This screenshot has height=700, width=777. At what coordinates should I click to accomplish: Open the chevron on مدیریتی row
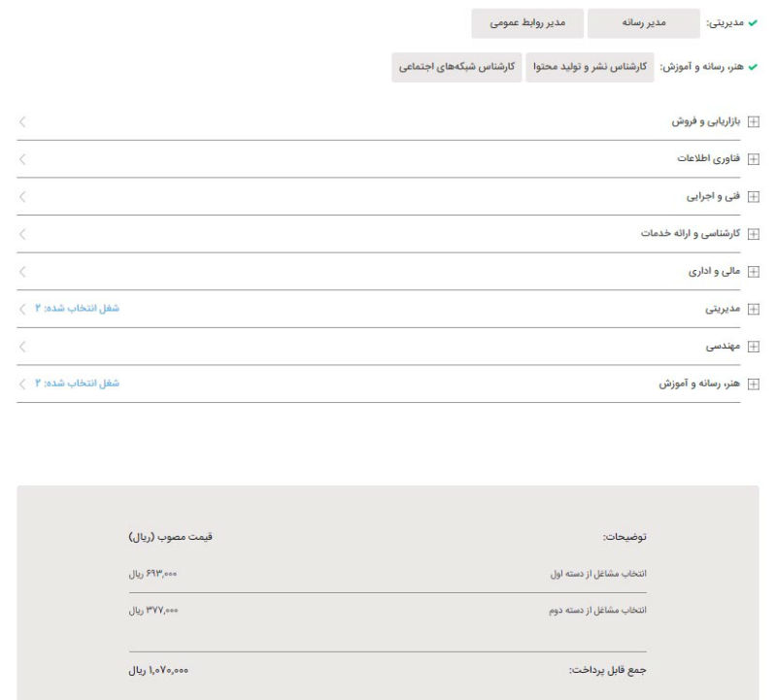(22, 309)
